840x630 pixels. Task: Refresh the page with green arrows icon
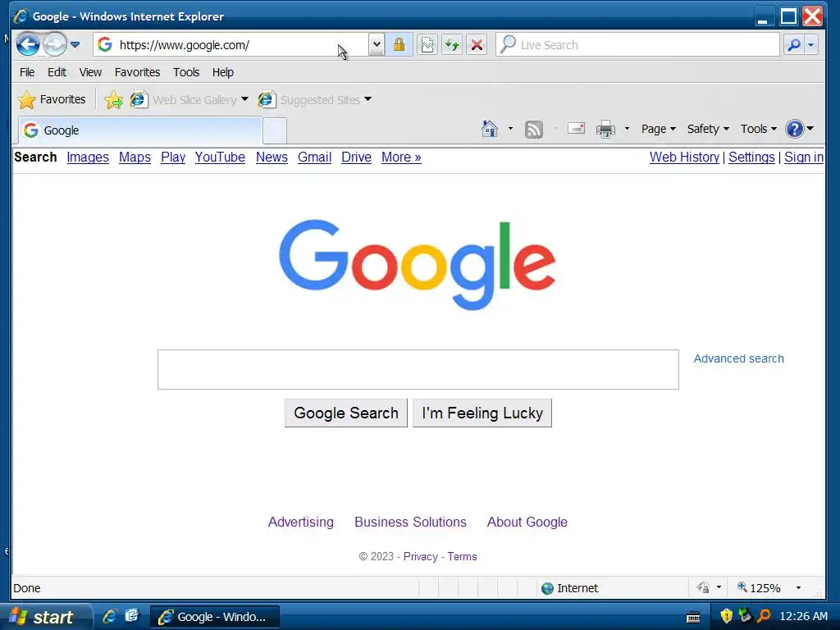452,45
